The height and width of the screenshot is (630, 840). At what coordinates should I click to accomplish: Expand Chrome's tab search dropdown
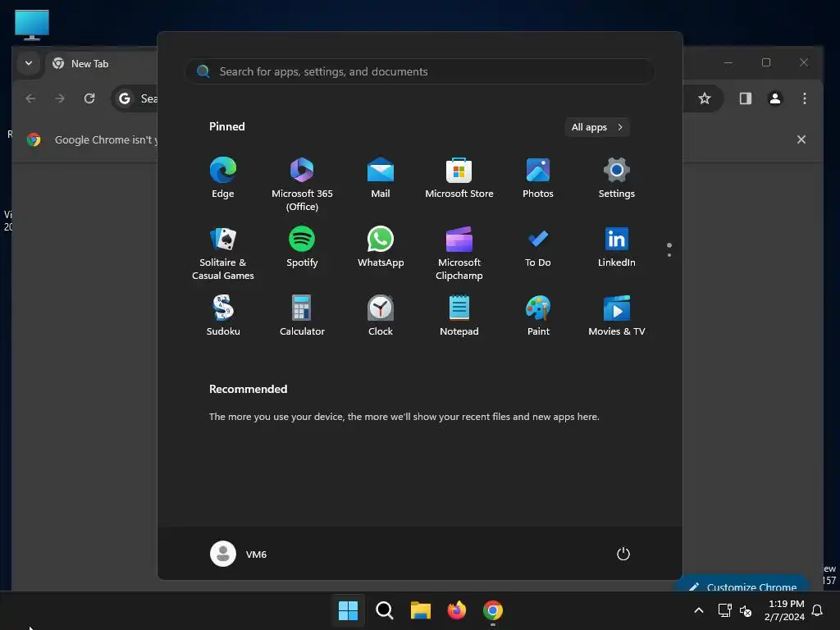pyautogui.click(x=29, y=63)
